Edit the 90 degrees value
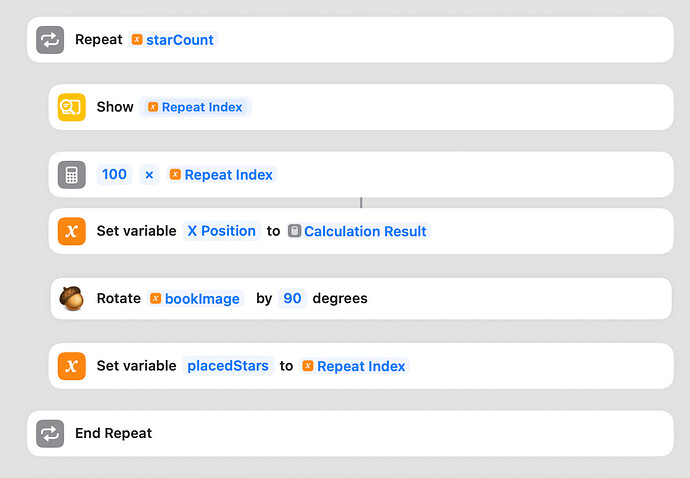This screenshot has height=478, width=690. click(x=292, y=298)
